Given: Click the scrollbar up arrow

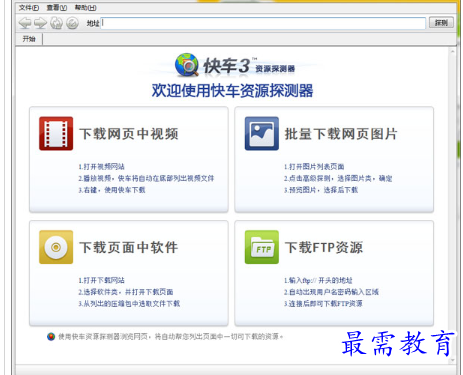Looking at the screenshot, I should 452,51.
